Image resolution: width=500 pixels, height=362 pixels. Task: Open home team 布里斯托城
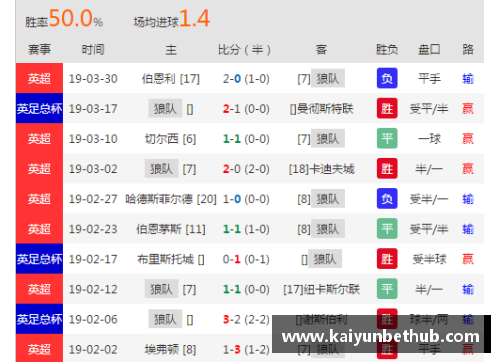tap(166, 259)
